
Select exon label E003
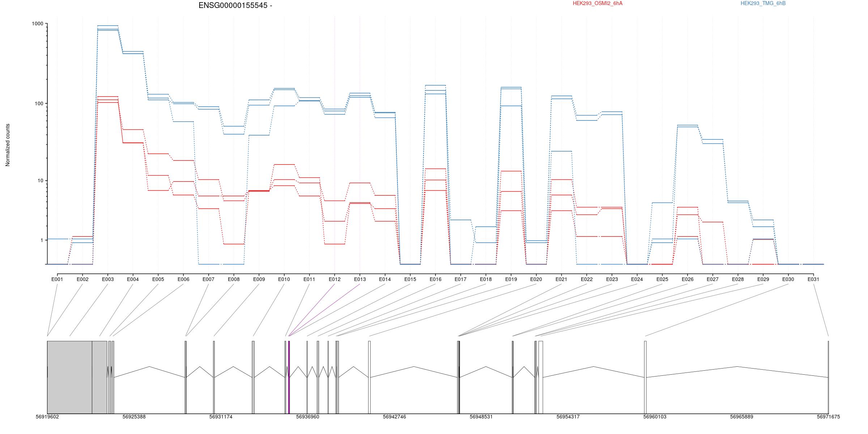(x=108, y=279)
